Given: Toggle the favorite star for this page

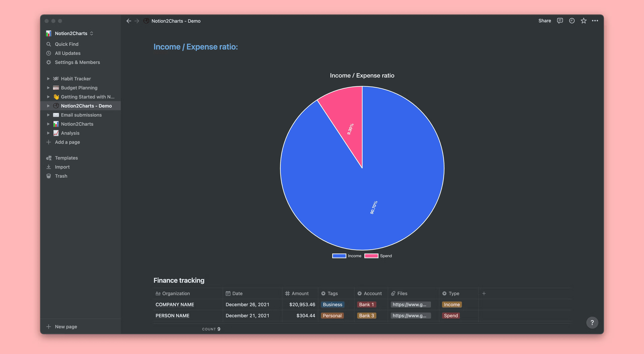Looking at the screenshot, I should pos(583,21).
